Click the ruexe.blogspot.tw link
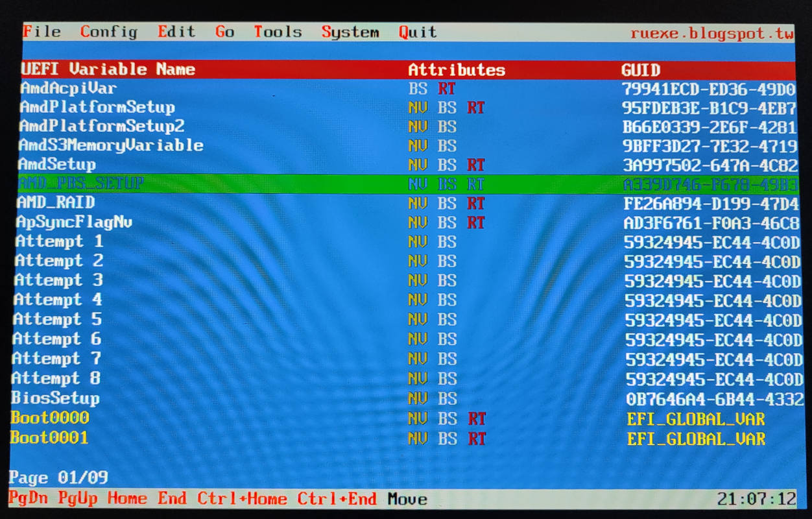Viewport: 812px width, 519px height. click(x=711, y=34)
